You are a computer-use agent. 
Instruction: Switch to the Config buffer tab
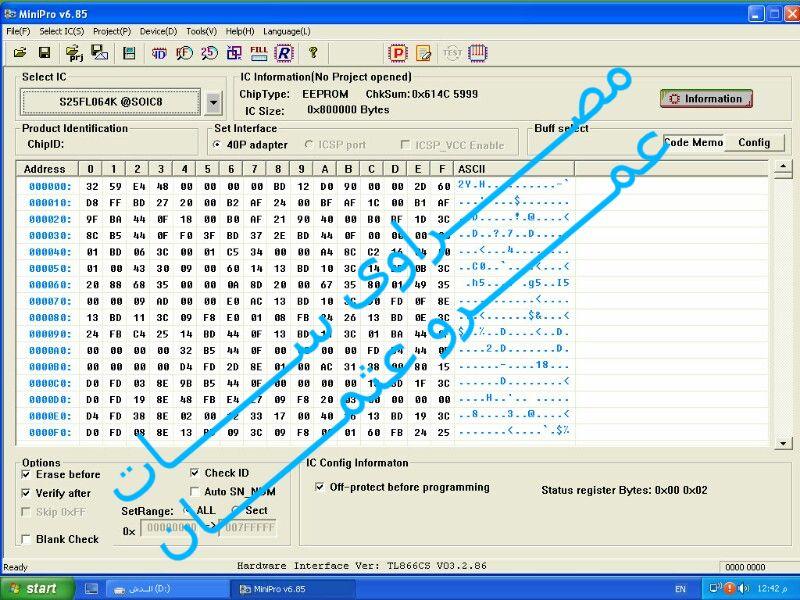(754, 142)
